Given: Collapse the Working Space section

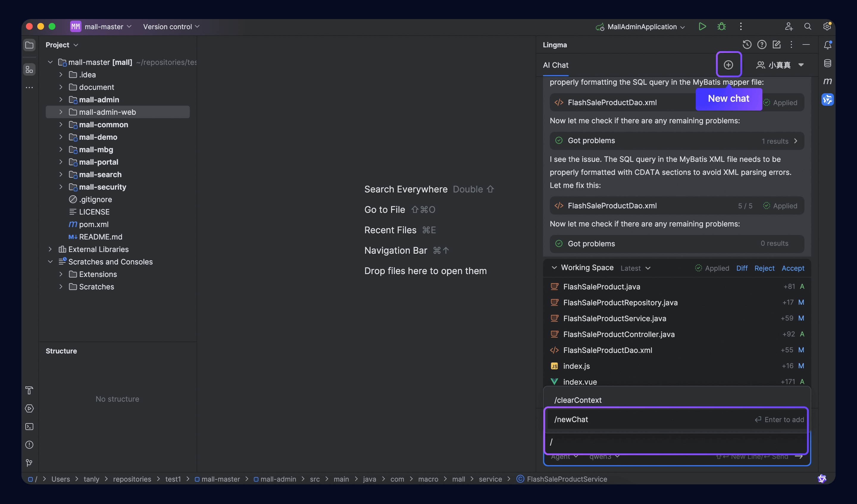Looking at the screenshot, I should coord(554,268).
